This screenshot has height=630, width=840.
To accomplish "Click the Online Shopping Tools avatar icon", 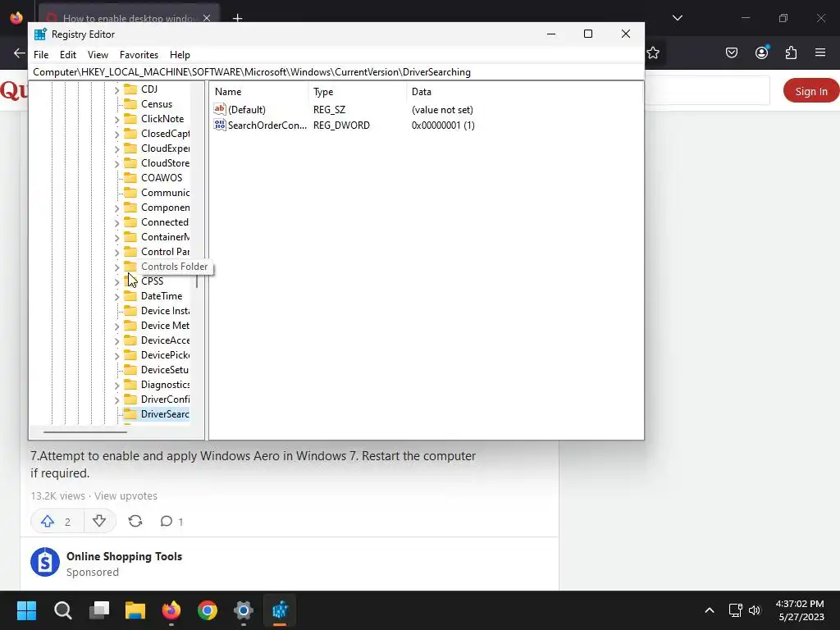I will [45, 562].
